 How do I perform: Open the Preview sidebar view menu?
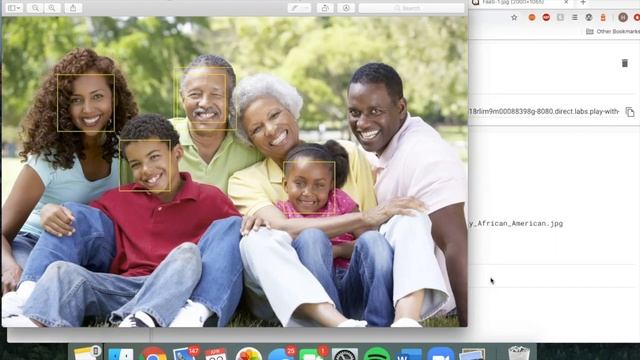pos(14,8)
